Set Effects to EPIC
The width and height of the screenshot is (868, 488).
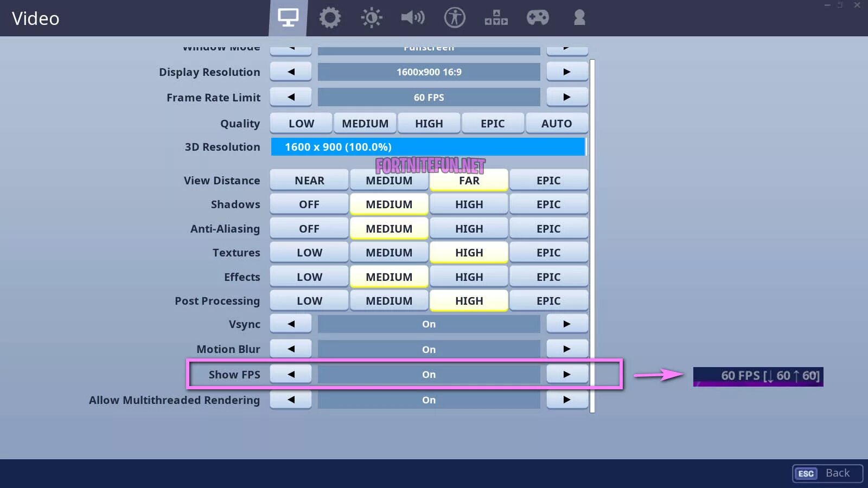click(x=548, y=277)
